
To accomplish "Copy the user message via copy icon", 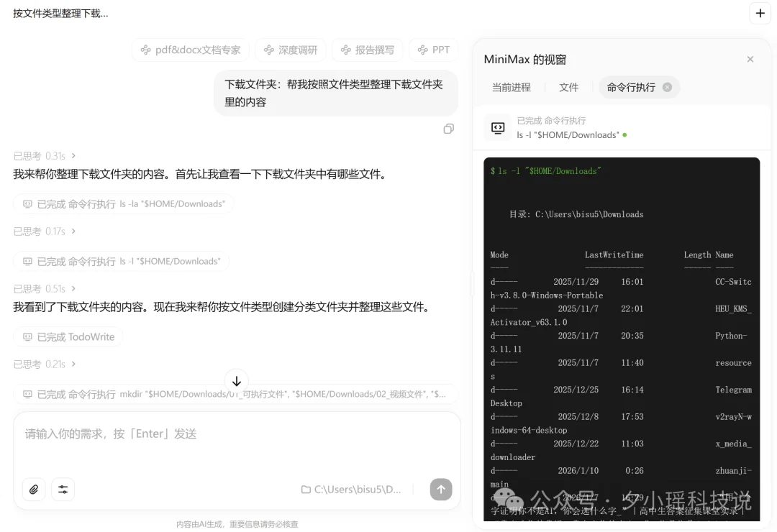I will 449,128.
